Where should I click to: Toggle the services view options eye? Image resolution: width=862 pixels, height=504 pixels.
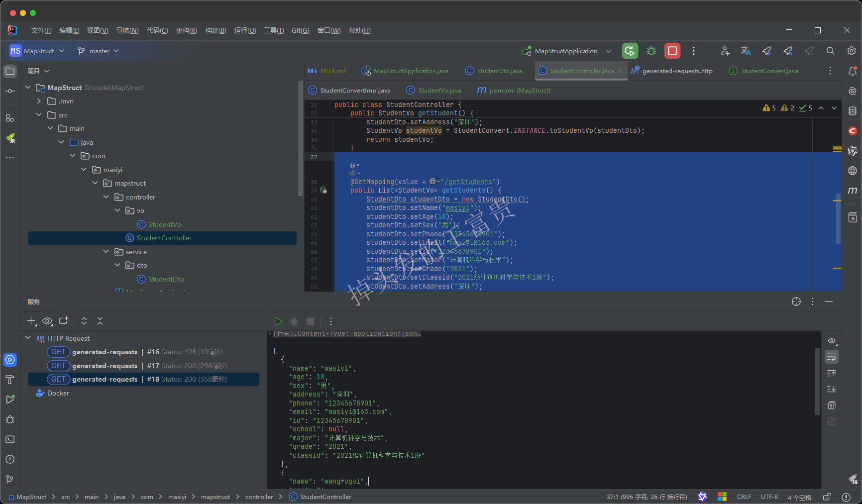pyautogui.click(x=48, y=321)
